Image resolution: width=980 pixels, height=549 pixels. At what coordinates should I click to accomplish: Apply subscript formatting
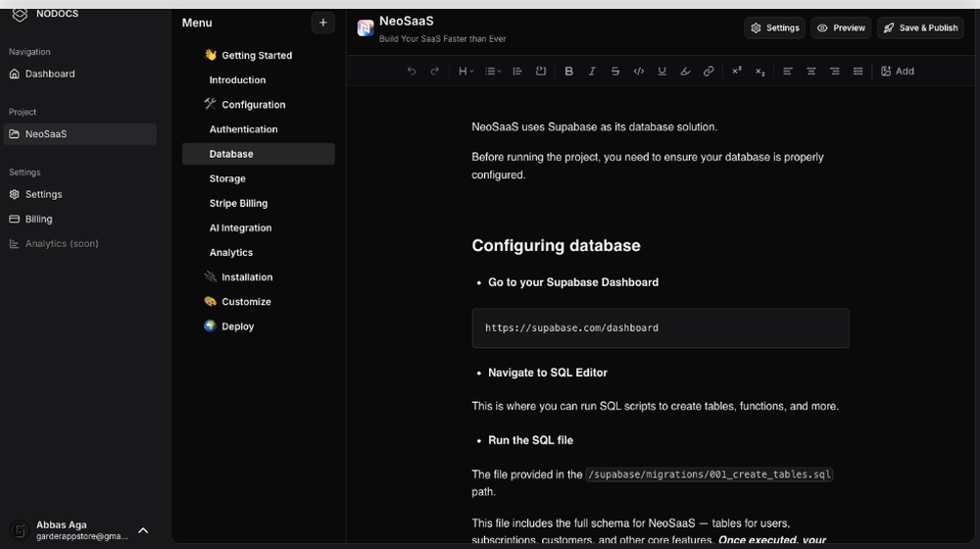click(x=760, y=72)
